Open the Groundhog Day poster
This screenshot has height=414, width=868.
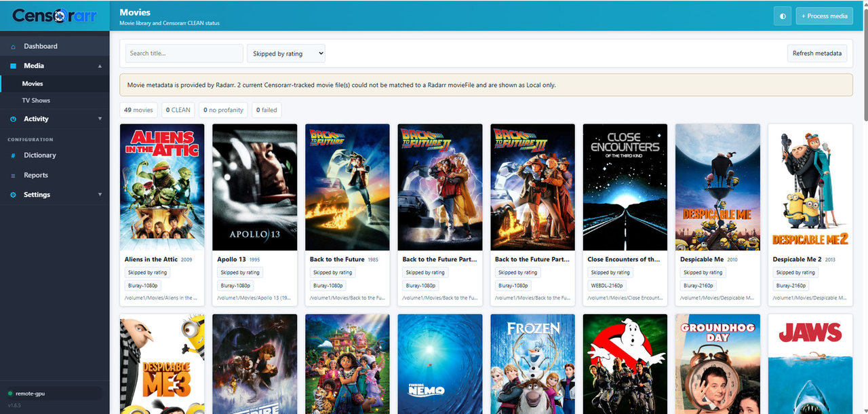(717, 364)
